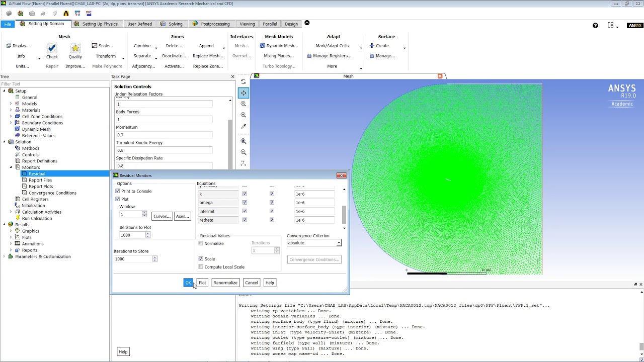Enable Compute Local Scale checkbox
The width and height of the screenshot is (644, 362).
pyautogui.click(x=201, y=267)
